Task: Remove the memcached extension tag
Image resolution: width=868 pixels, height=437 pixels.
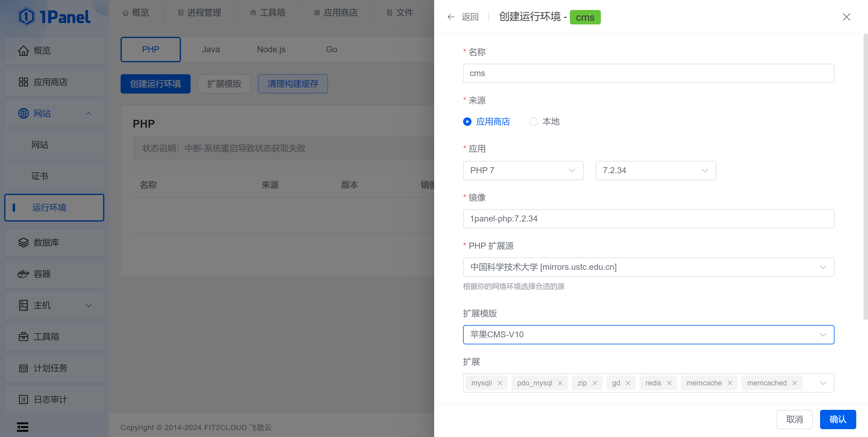Action: (794, 383)
